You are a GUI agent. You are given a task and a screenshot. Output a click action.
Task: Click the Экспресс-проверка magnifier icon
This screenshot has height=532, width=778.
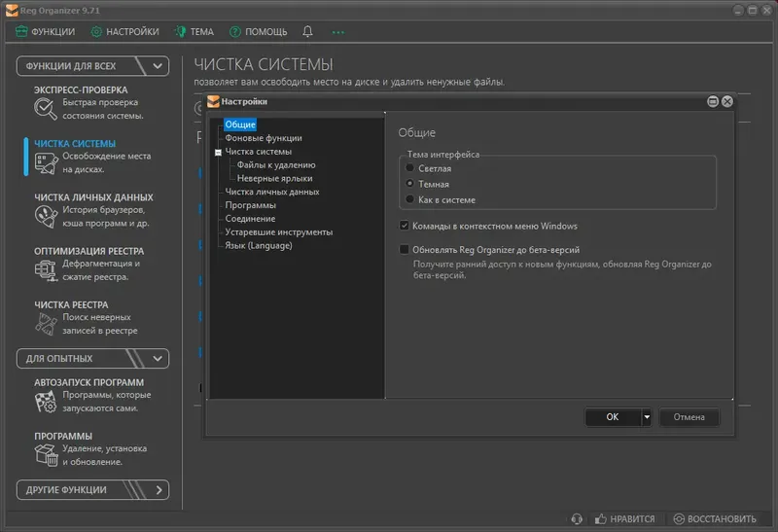45,109
